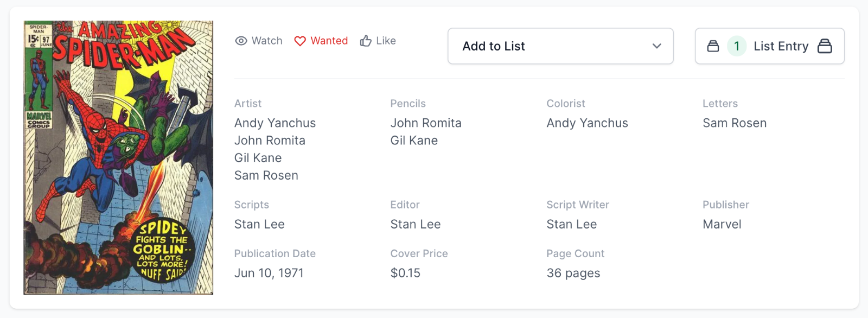
Task: Select Gil Kane under Pencils
Action: (x=414, y=141)
